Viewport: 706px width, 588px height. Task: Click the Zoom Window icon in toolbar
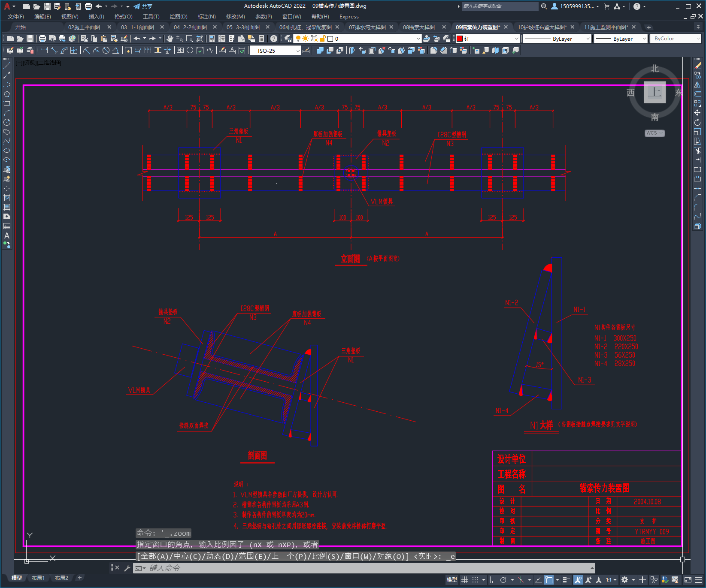pyautogui.click(x=190, y=39)
